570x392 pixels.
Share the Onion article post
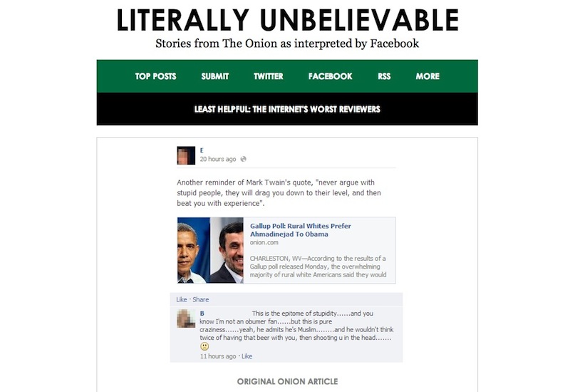(x=201, y=299)
